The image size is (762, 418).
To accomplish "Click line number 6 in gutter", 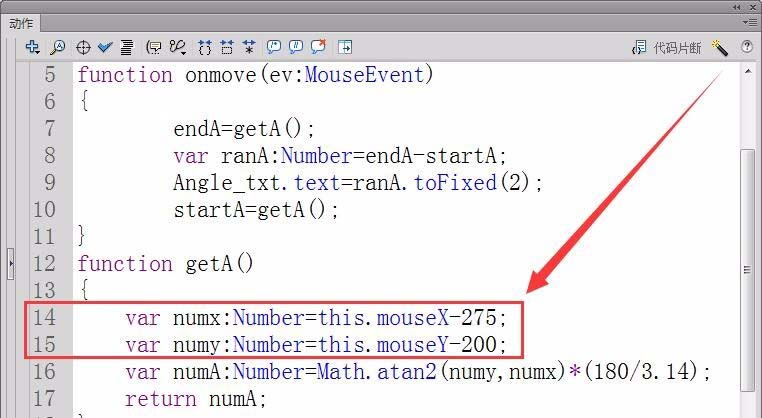I will [x=51, y=102].
